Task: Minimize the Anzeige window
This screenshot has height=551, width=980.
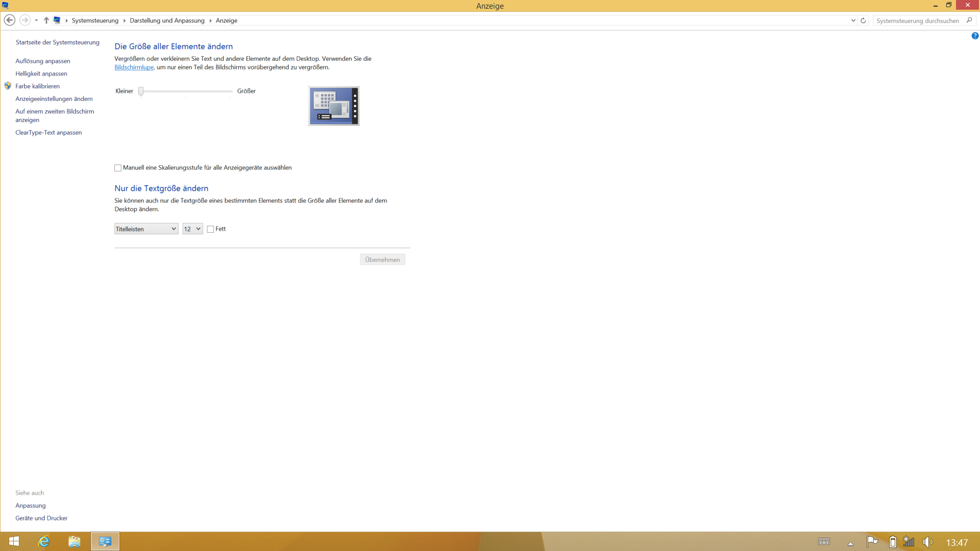Action: (x=936, y=5)
